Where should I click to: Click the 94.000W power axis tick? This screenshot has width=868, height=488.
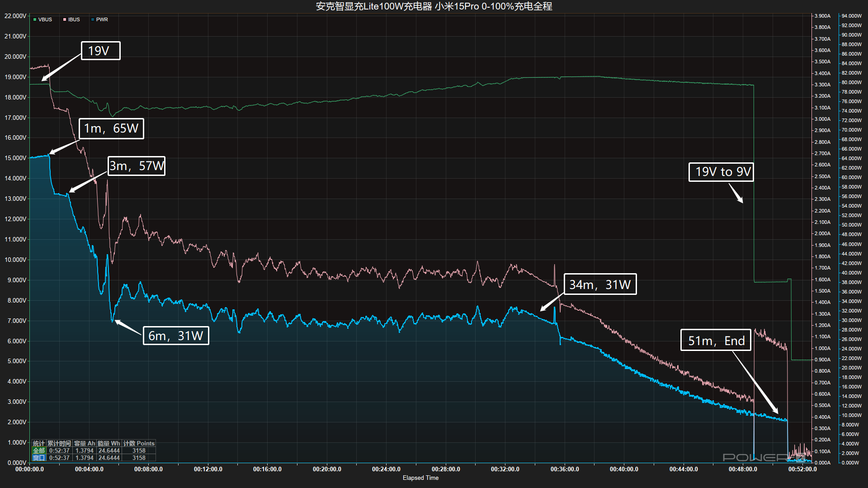[852, 16]
